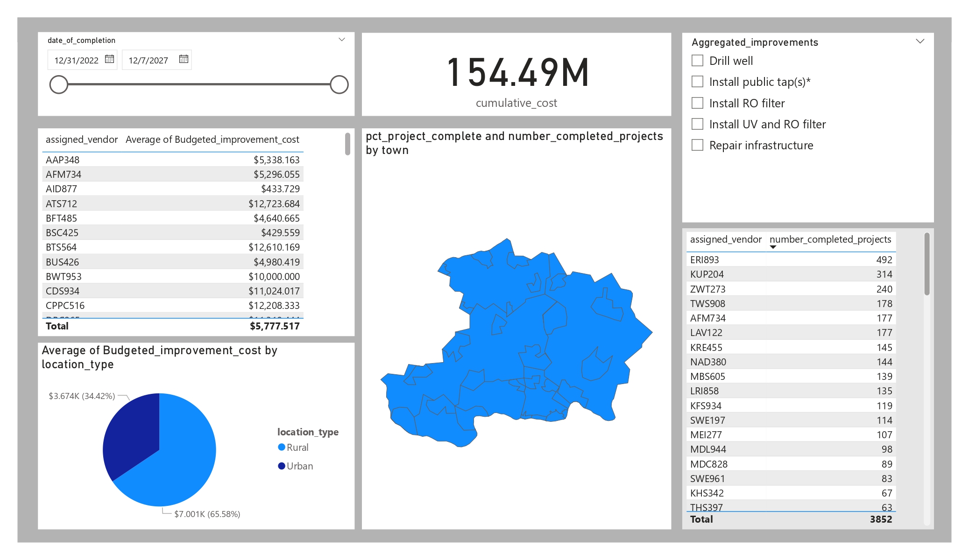The image size is (969, 560).
Task: Select the SWE961 vendor row
Action: click(x=791, y=478)
